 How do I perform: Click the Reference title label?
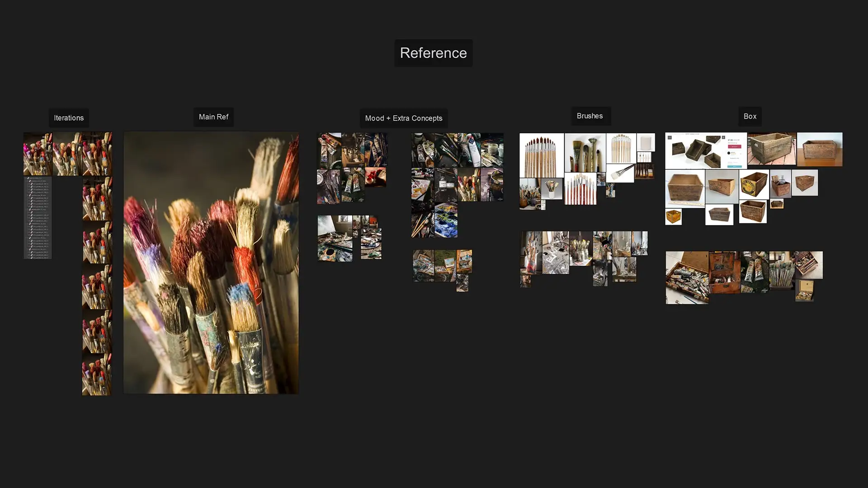coord(433,53)
